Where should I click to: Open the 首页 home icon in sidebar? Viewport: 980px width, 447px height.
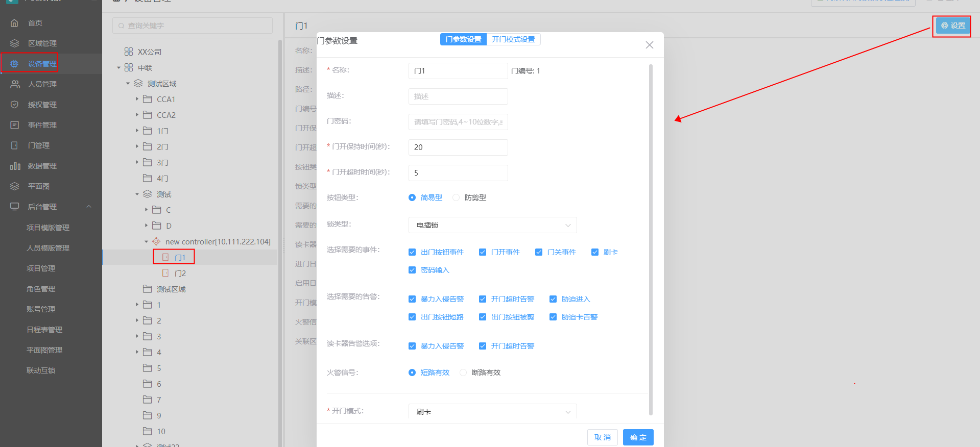point(14,23)
